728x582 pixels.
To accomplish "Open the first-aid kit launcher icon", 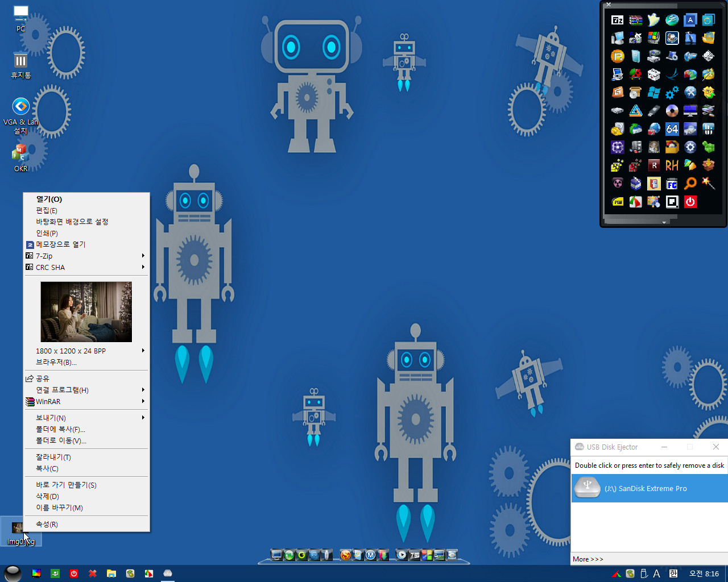I will click(x=654, y=74).
